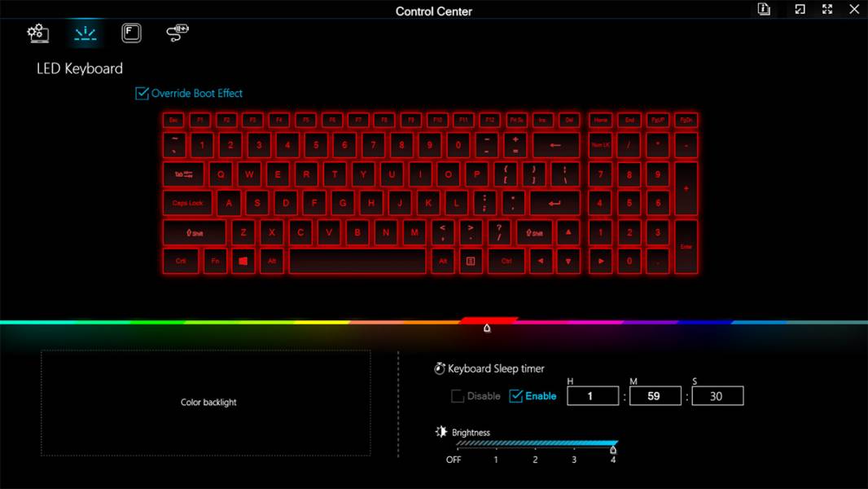
Task: Click the left arrow key on diagram
Action: (x=541, y=261)
